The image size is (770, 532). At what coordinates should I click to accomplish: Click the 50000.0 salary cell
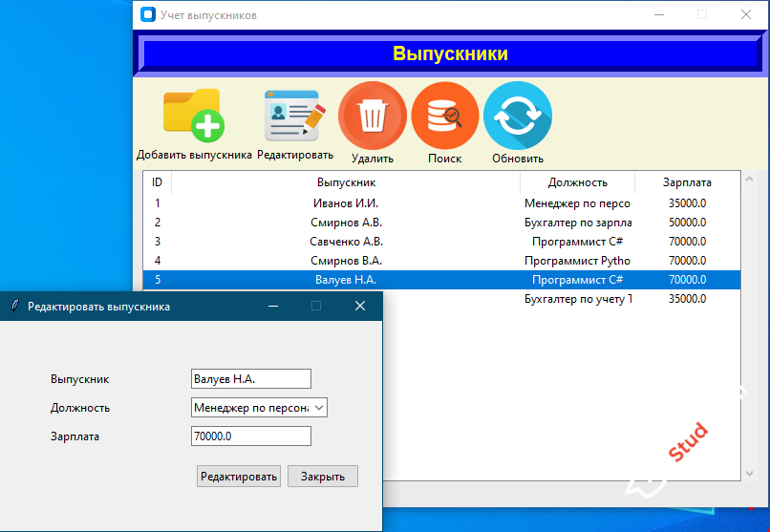coord(687,223)
